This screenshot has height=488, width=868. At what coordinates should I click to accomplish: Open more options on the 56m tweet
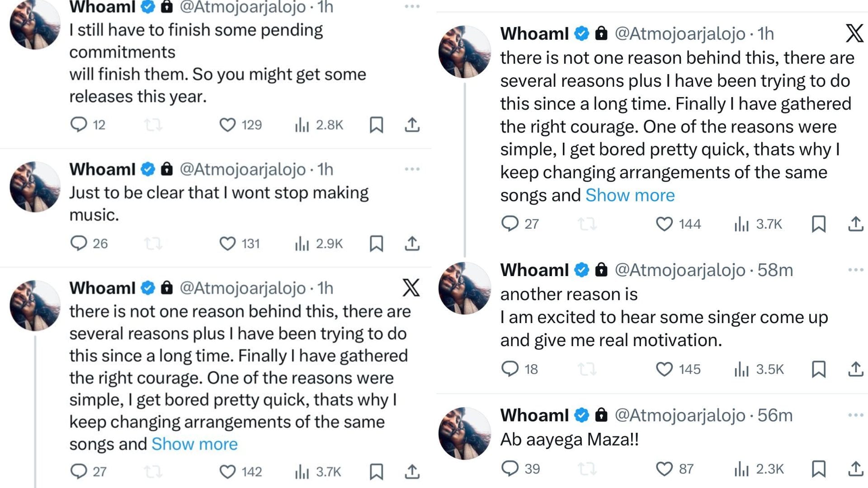(855, 415)
